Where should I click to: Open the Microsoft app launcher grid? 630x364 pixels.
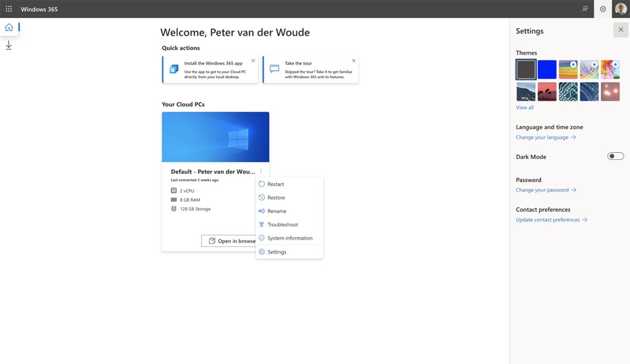pyautogui.click(x=8, y=8)
